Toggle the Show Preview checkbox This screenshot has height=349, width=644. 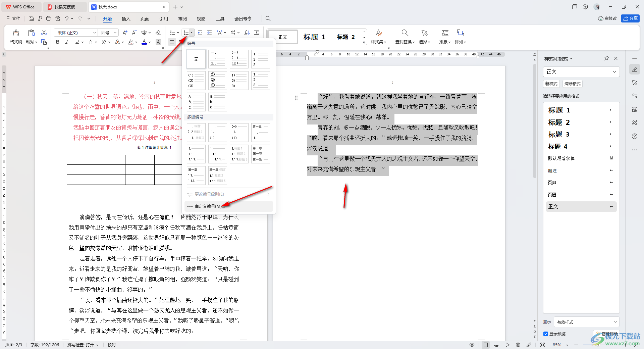click(x=546, y=334)
